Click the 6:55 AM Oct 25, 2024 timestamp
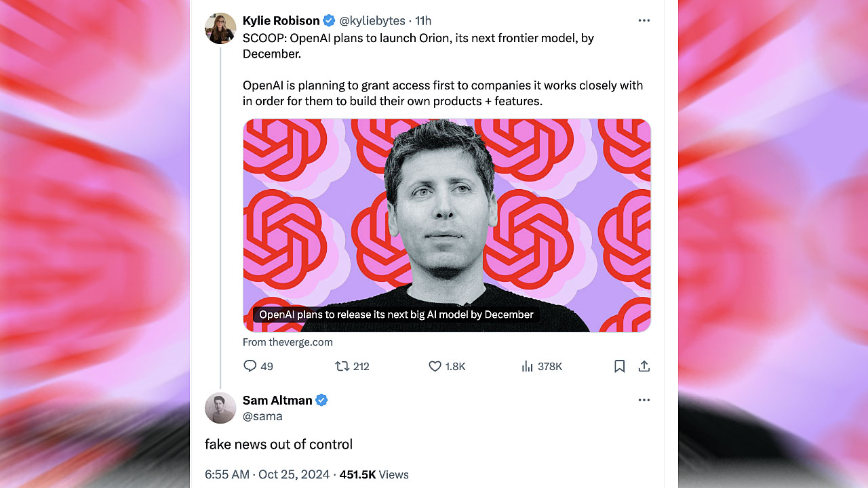 click(x=267, y=474)
